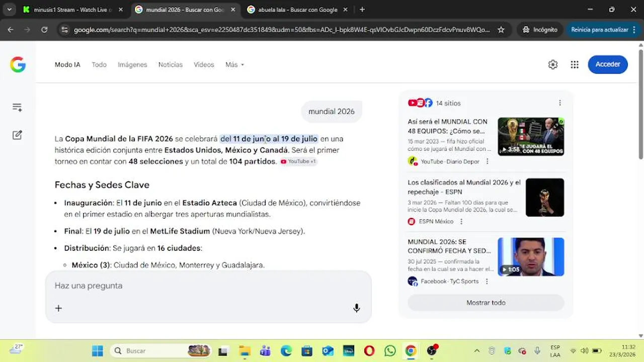Open Google search settings gear

click(x=553, y=64)
